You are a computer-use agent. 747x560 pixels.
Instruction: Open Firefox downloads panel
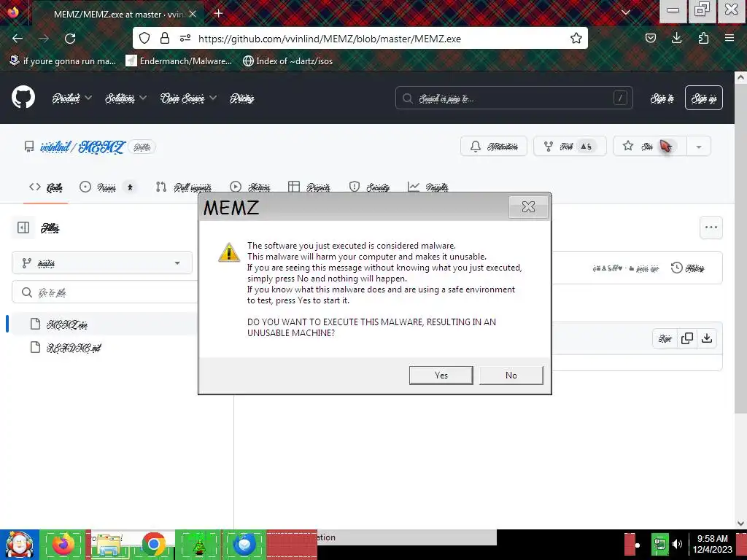[x=676, y=38]
